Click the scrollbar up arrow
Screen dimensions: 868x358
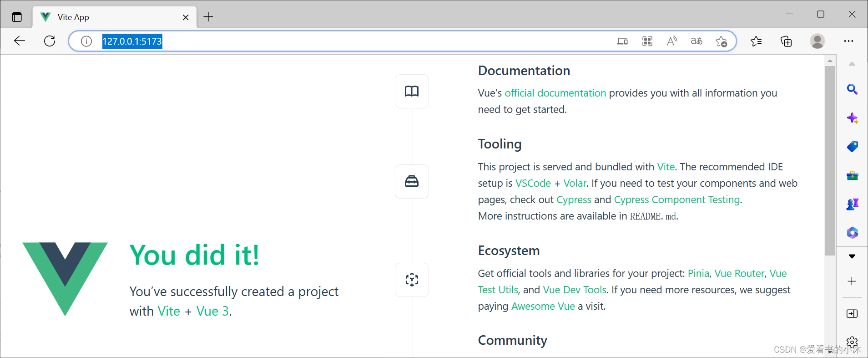tap(830, 61)
